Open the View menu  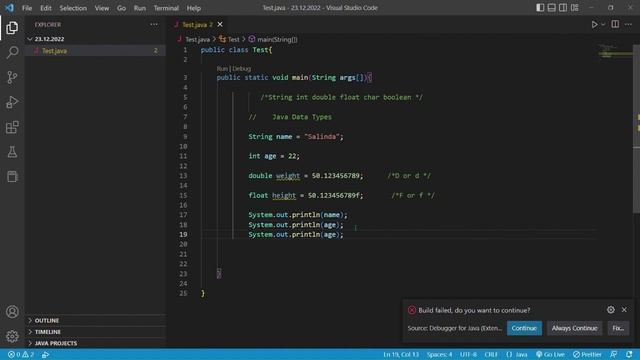102,8
